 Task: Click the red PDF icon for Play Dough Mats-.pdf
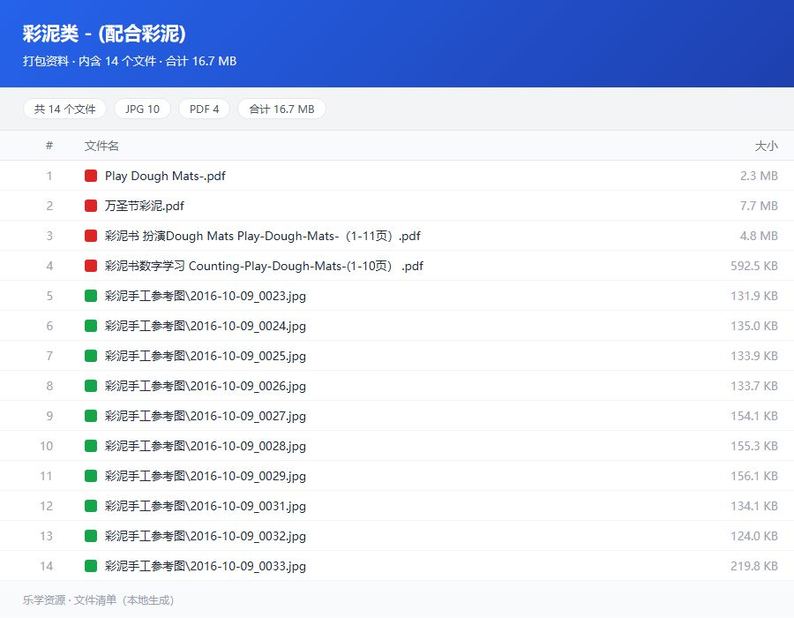click(91, 176)
